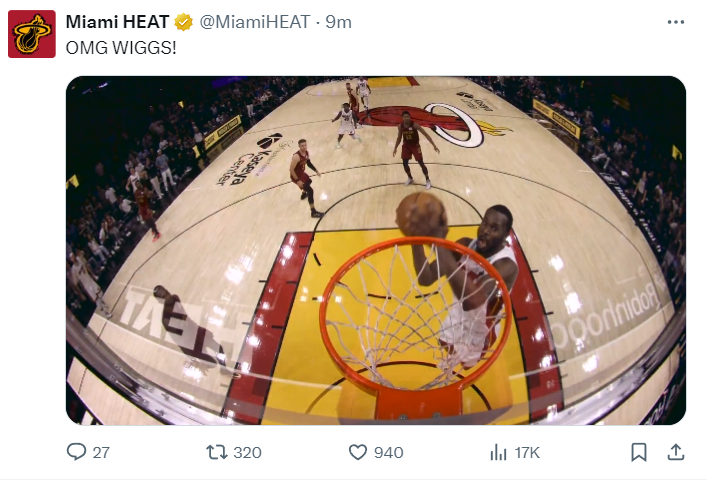
Task: Click the OMG WIGGS! tweet text
Action: [x=121, y=47]
